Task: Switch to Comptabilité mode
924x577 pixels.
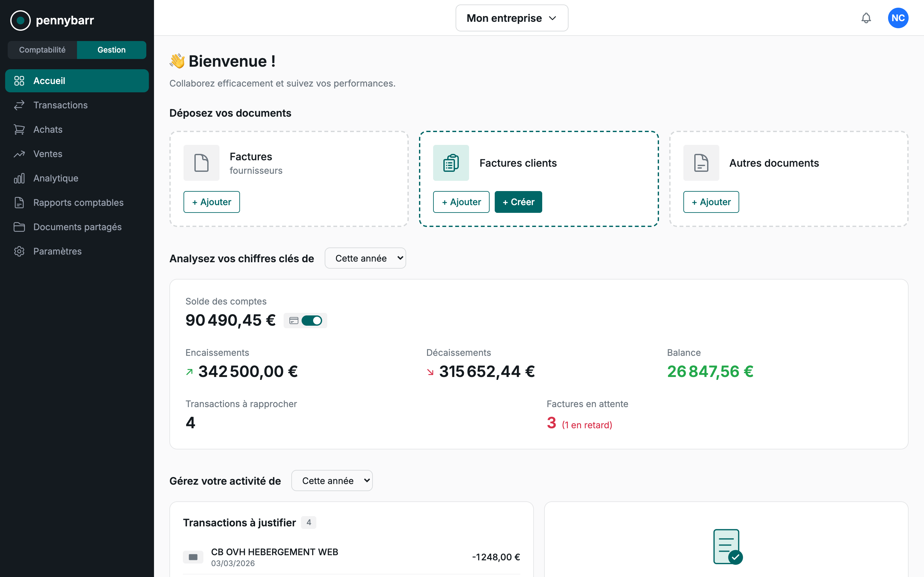Action: coord(42,50)
